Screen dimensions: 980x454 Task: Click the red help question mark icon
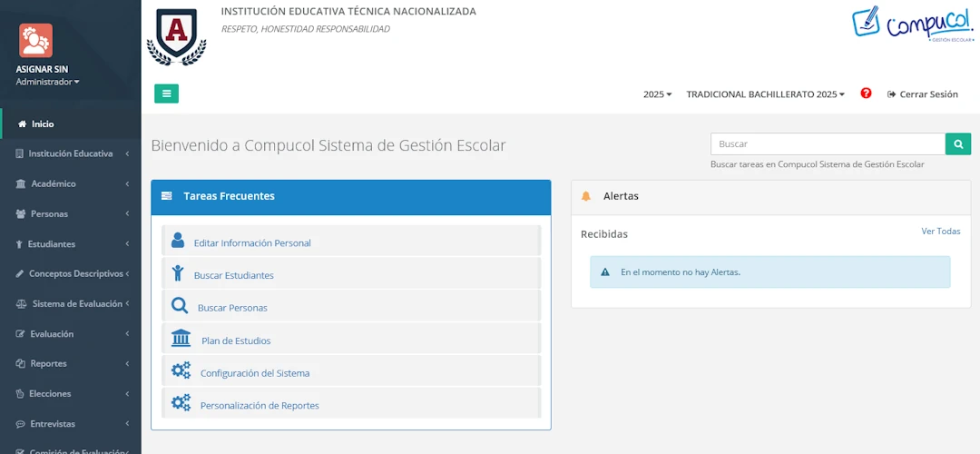(x=866, y=94)
